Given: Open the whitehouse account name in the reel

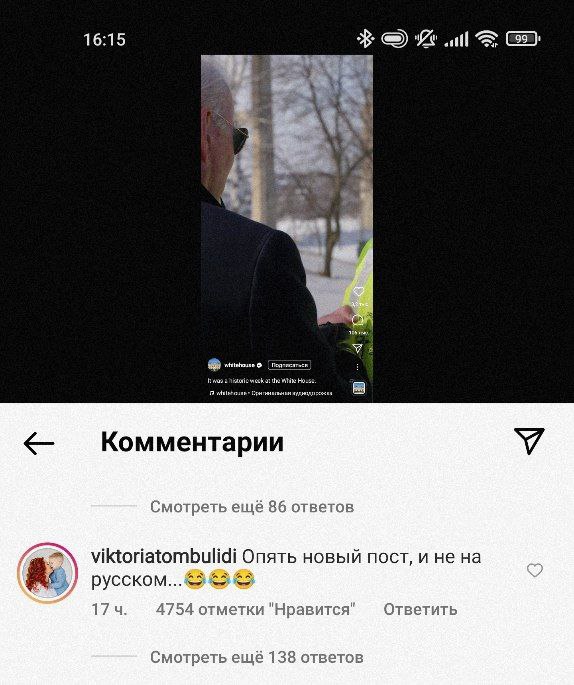Looking at the screenshot, I should 239,365.
